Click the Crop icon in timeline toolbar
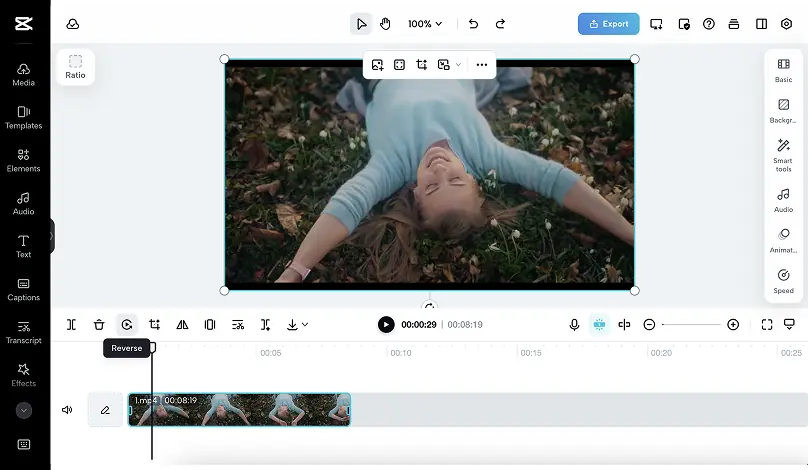 (x=155, y=324)
